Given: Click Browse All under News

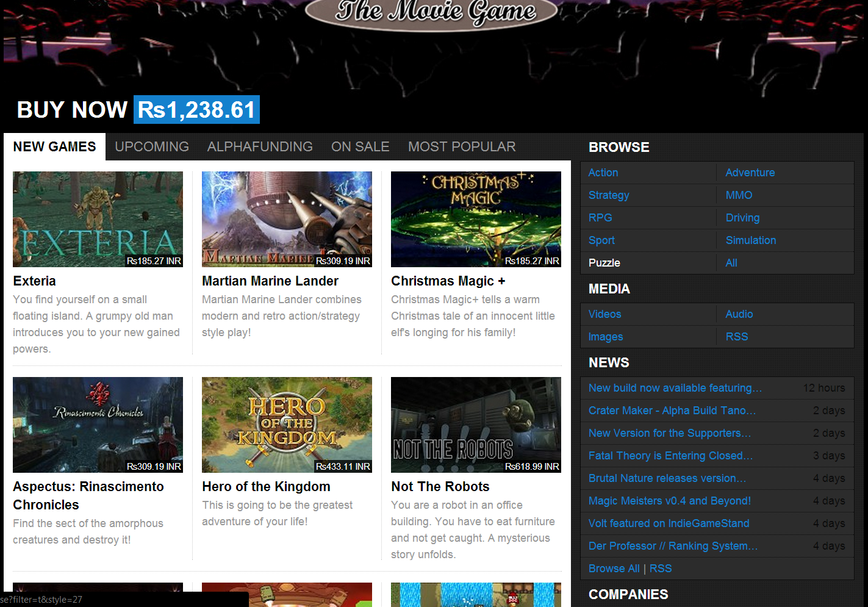Looking at the screenshot, I should pyautogui.click(x=614, y=569).
